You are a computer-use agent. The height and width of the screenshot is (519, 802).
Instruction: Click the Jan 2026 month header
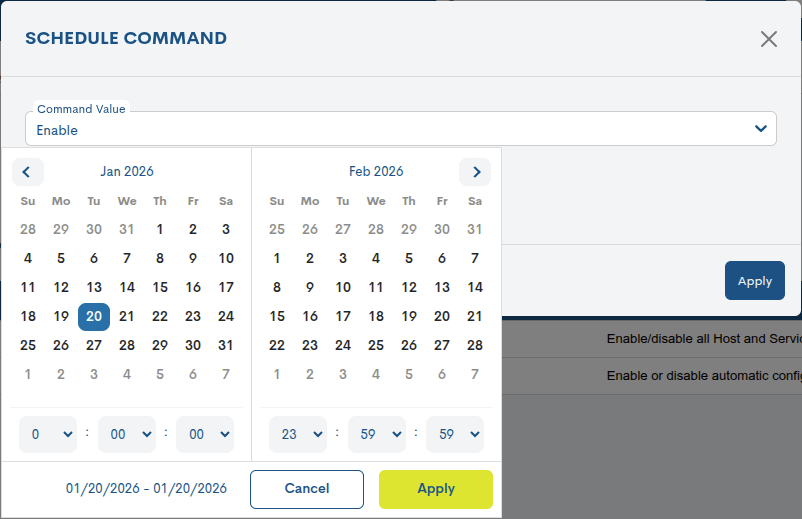click(127, 172)
